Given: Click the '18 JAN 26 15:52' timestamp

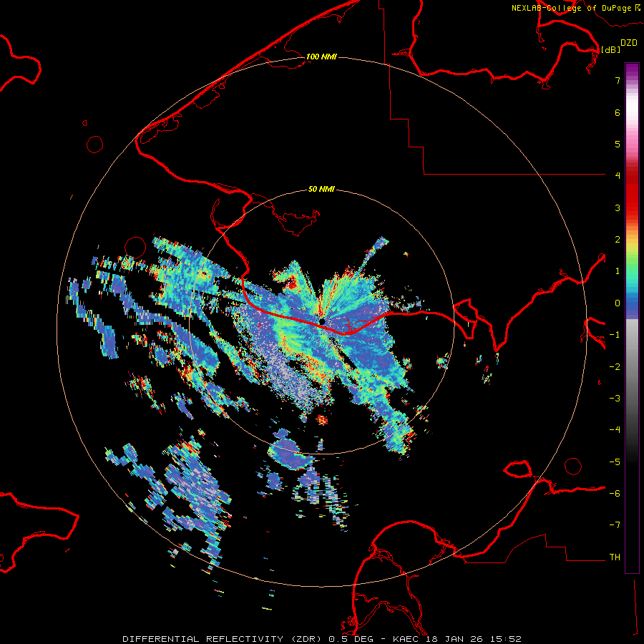Looking at the screenshot, I should [475, 639].
